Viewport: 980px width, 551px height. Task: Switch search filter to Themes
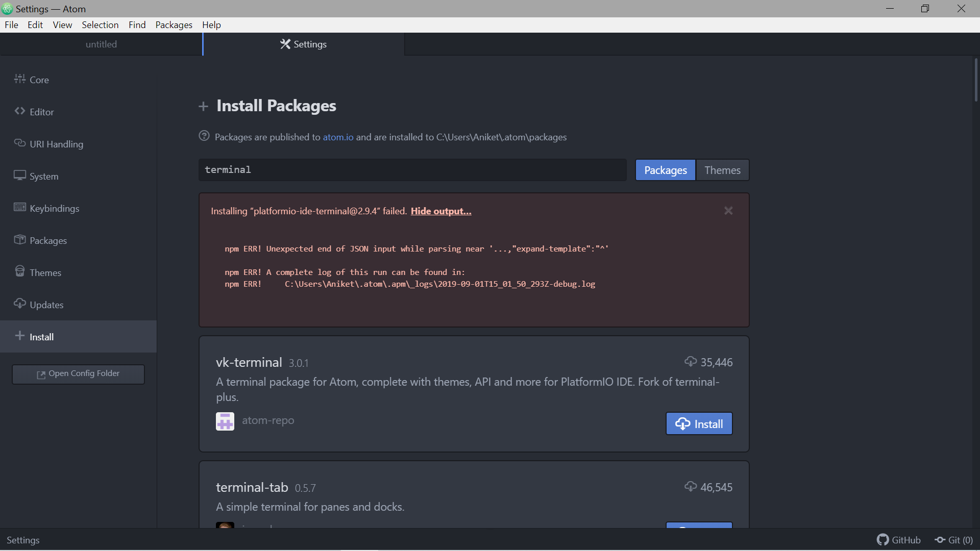722,170
